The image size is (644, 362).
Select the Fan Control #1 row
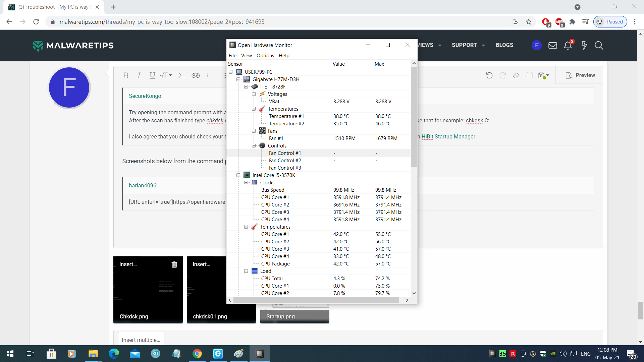(285, 153)
